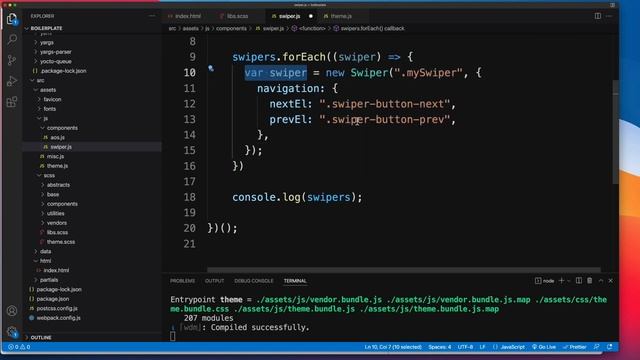Screen dimensions: 640x360
Task: Open the Accounts menu icon
Action: 12,311
